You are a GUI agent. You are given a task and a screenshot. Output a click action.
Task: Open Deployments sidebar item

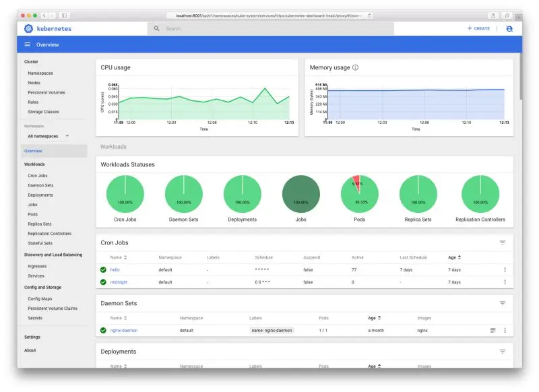(x=40, y=195)
